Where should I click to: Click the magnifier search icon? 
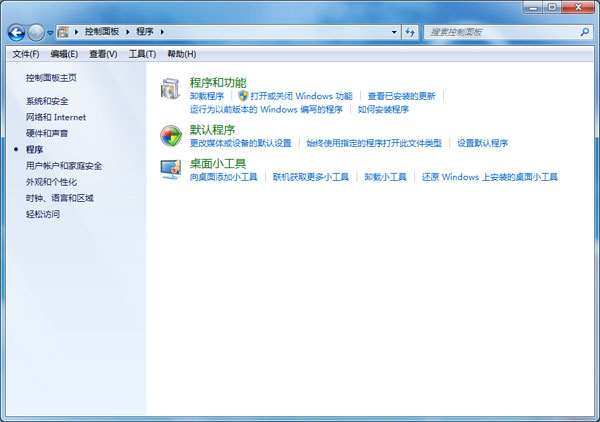(x=584, y=32)
